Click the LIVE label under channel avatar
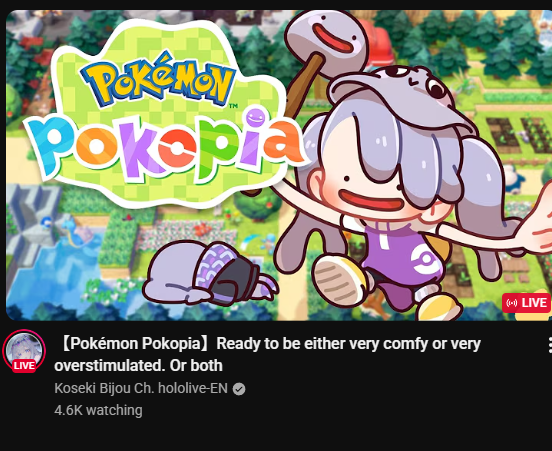The height and width of the screenshot is (451, 552). pos(24,365)
